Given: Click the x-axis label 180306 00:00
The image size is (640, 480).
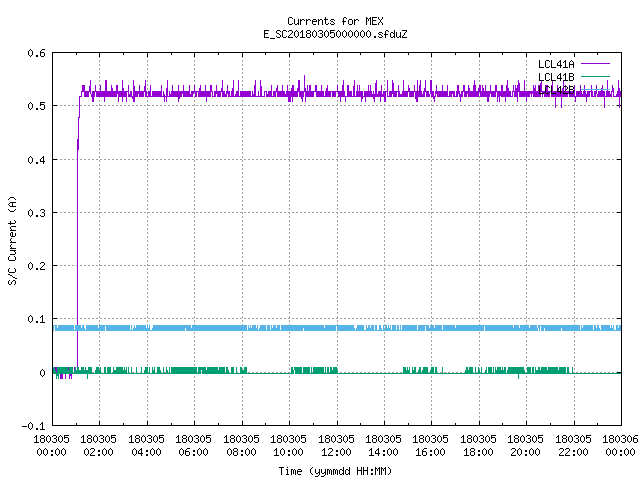Looking at the screenshot, I should click(x=620, y=446).
